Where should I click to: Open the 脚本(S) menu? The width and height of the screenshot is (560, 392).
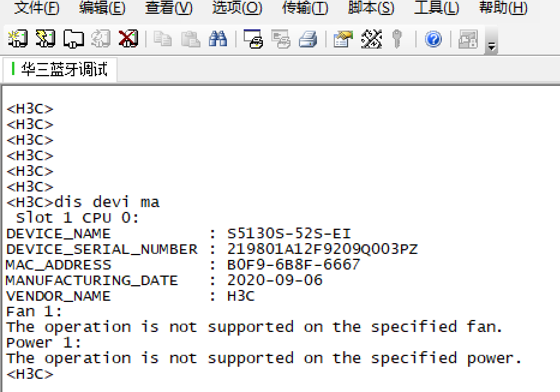pos(371,8)
